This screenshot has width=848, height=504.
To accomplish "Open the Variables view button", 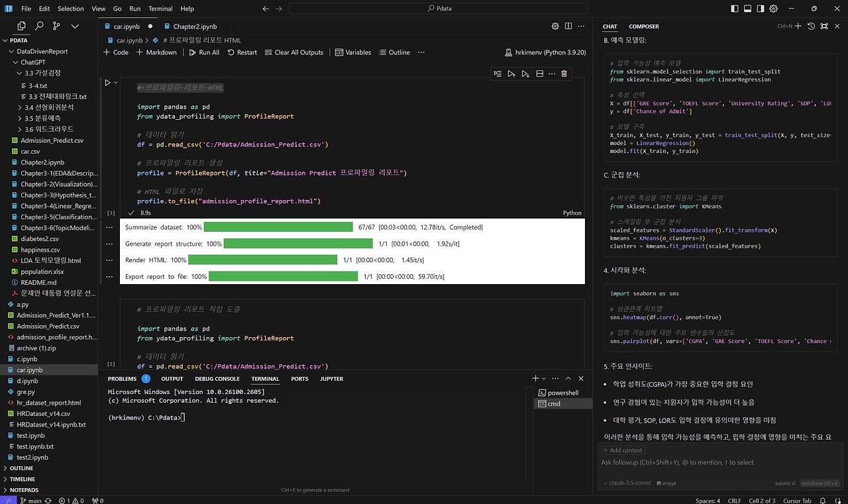I will point(353,52).
